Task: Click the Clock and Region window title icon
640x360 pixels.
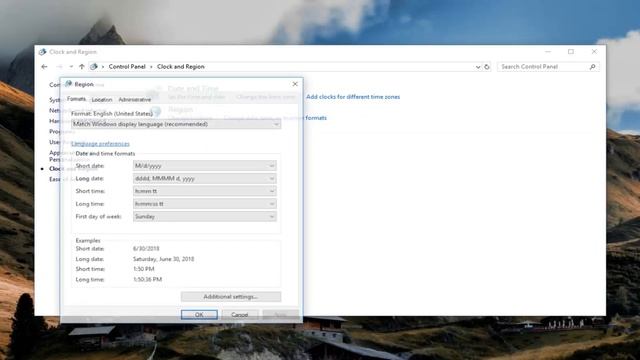Action: point(42,52)
